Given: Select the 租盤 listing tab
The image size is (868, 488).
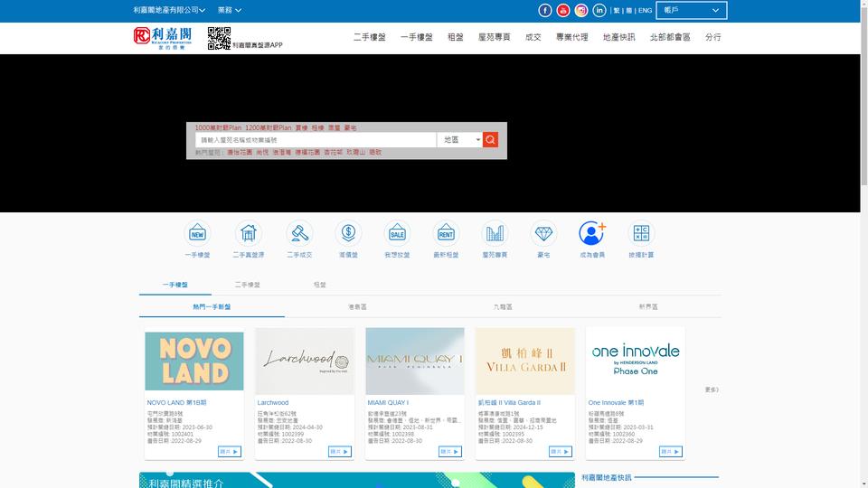Looking at the screenshot, I should point(319,285).
